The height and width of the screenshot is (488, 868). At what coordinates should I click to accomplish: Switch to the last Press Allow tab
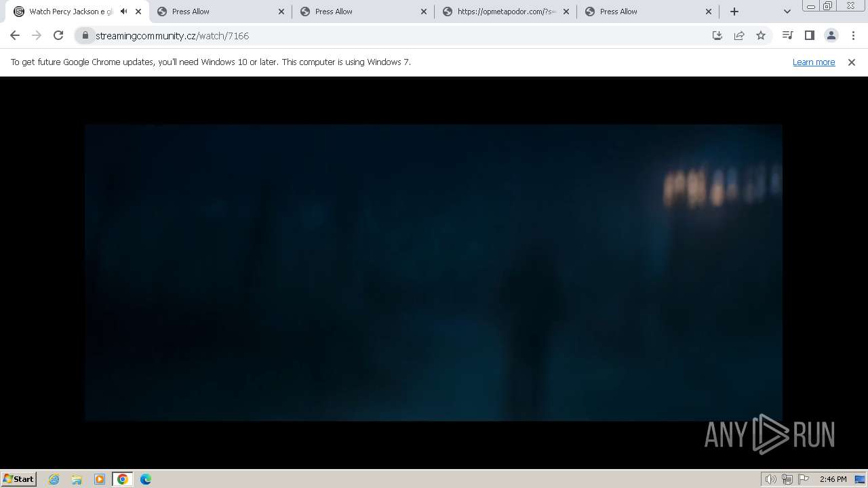click(648, 12)
